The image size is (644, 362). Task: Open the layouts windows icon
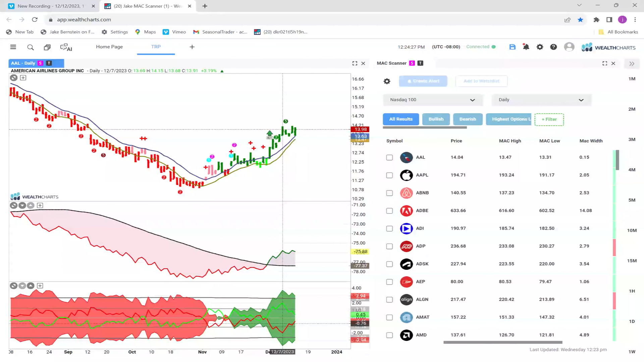[x=47, y=47]
